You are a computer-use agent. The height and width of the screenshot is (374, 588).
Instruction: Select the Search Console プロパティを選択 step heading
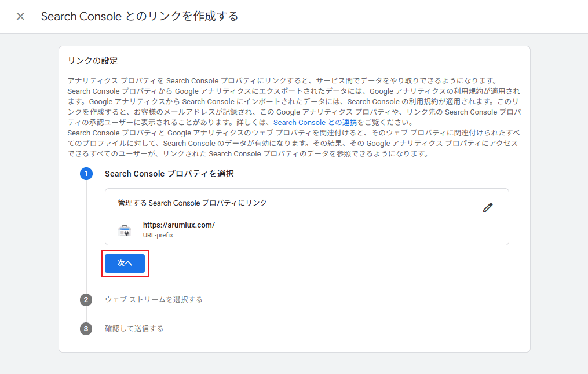point(169,174)
